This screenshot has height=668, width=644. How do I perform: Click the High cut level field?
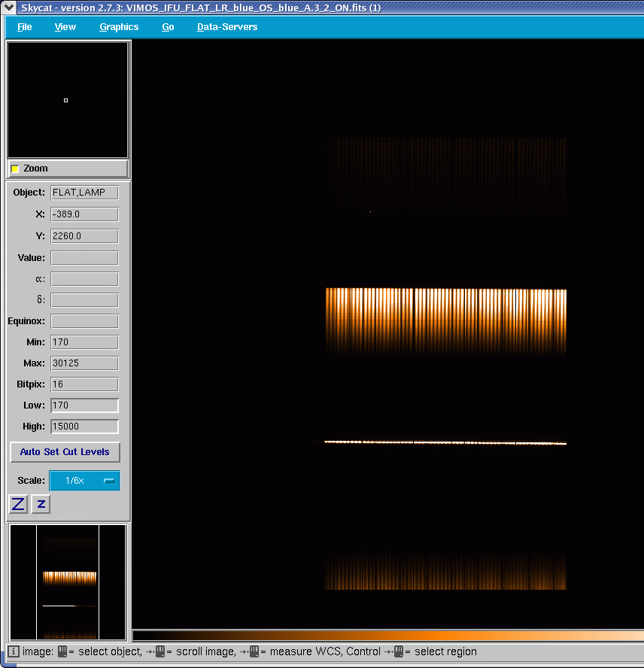tap(84, 427)
